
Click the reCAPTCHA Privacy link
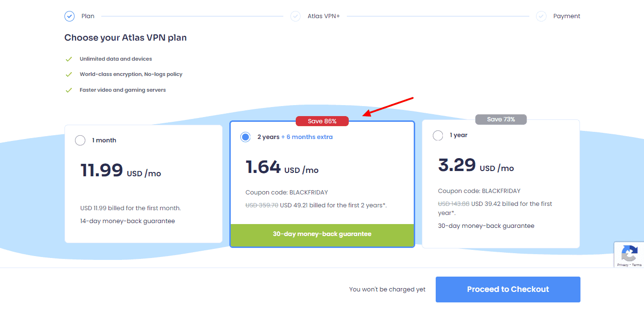click(623, 265)
